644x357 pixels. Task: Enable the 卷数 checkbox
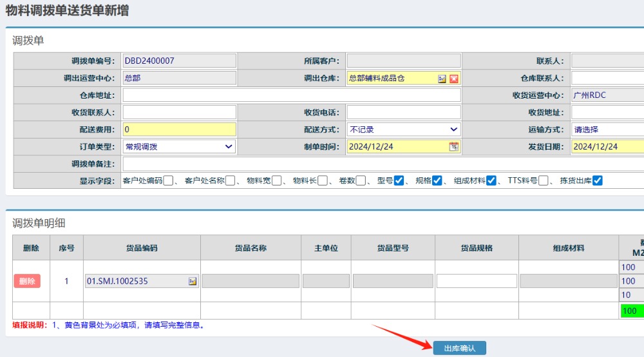coord(361,181)
